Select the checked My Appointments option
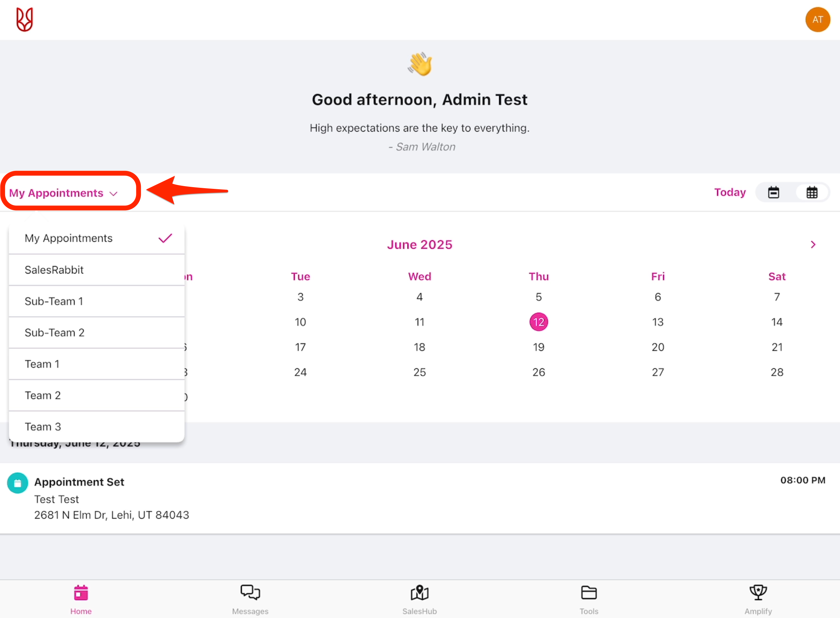The image size is (840, 618). [x=96, y=238]
